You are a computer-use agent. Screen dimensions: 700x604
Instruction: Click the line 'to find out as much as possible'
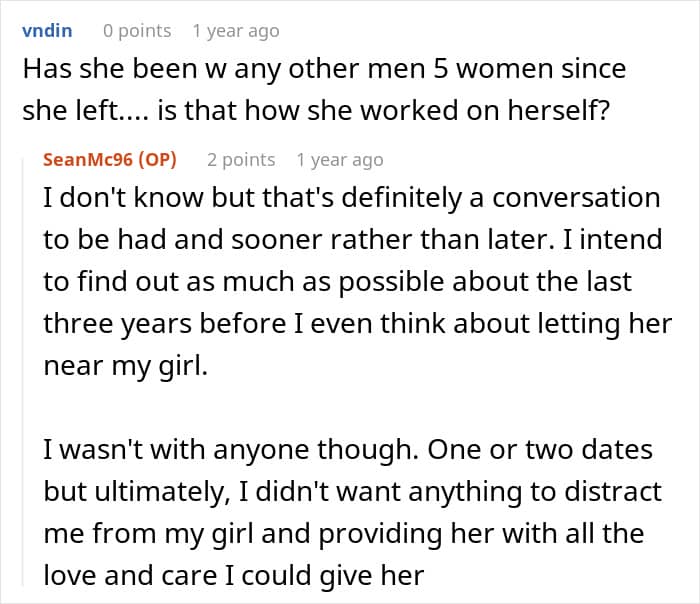click(338, 282)
